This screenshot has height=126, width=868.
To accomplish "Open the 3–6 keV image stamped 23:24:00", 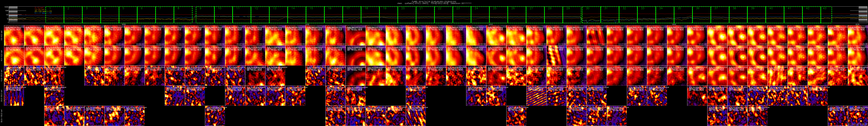I will point(757,36).
